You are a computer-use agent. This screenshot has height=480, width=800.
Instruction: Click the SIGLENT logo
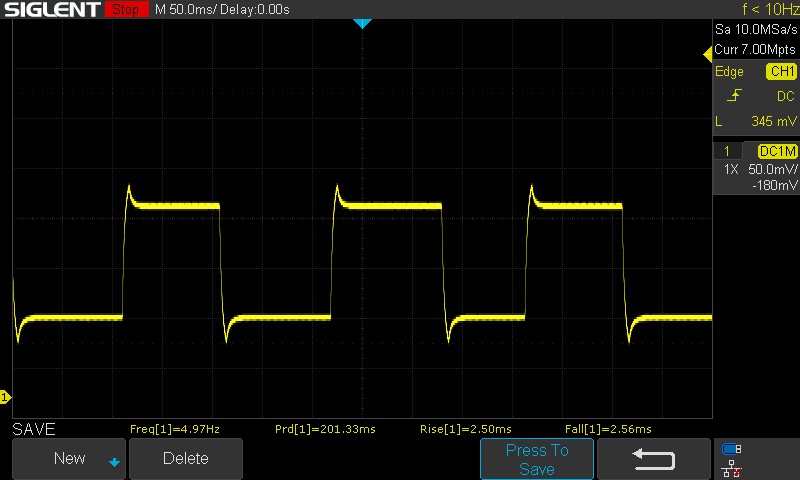[x=52, y=9]
